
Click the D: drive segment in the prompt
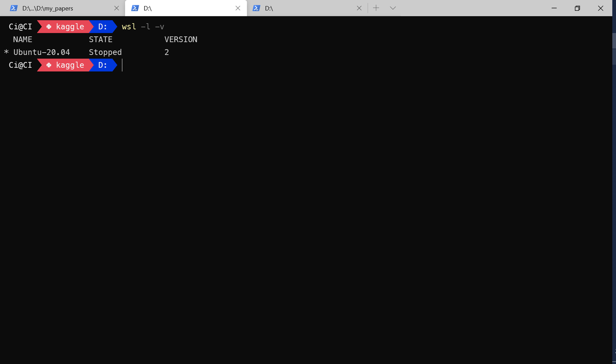pyautogui.click(x=103, y=65)
